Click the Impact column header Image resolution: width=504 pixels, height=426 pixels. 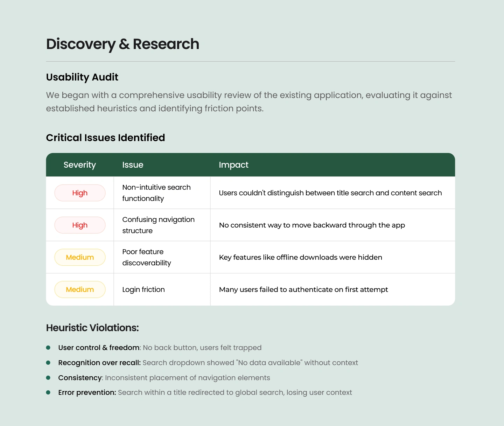pos(233,165)
